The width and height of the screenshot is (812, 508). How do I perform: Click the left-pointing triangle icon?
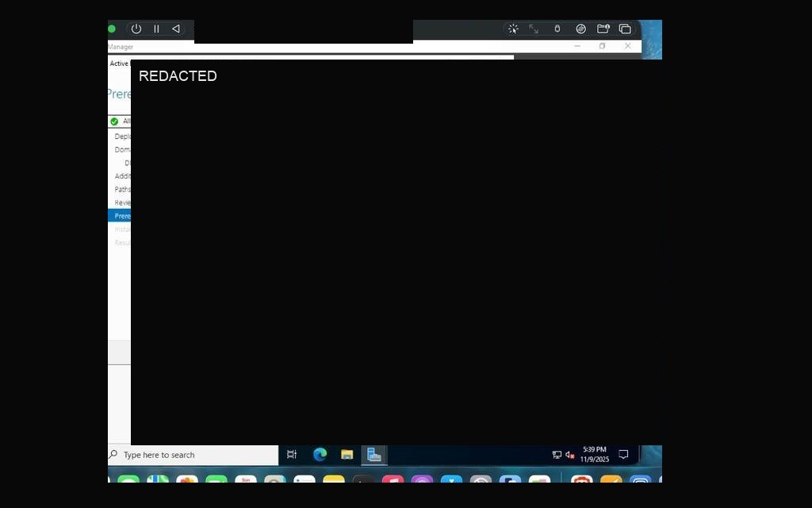point(176,29)
